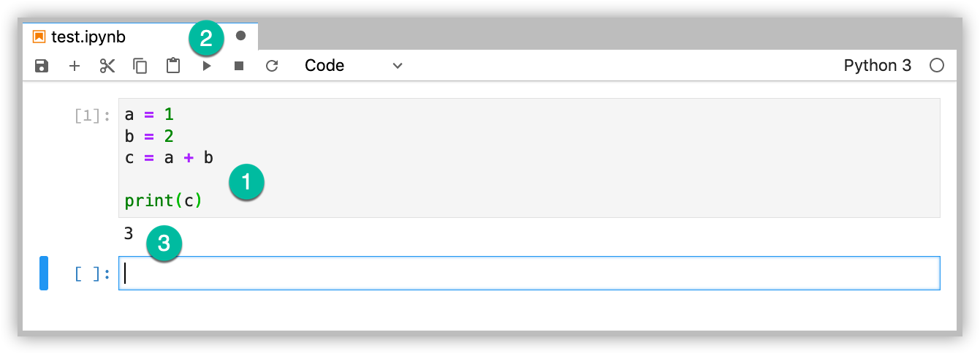980x354 pixels.
Task: Click the [1]: execution prompt
Action: [x=92, y=116]
